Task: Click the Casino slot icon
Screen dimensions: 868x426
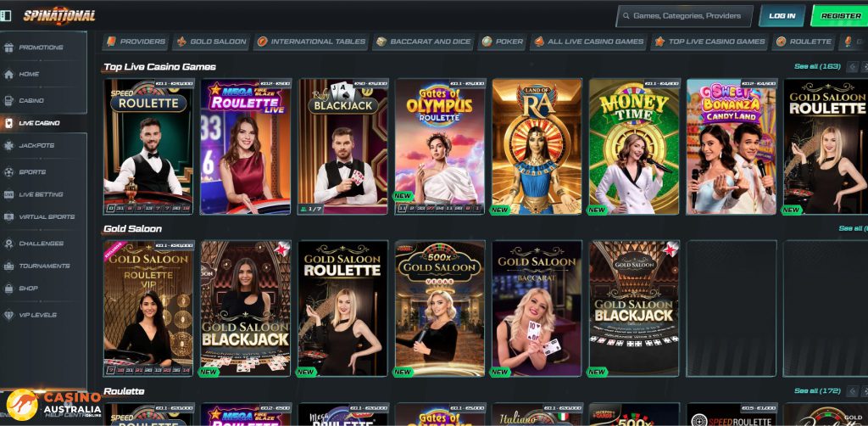Action: pos(8,101)
